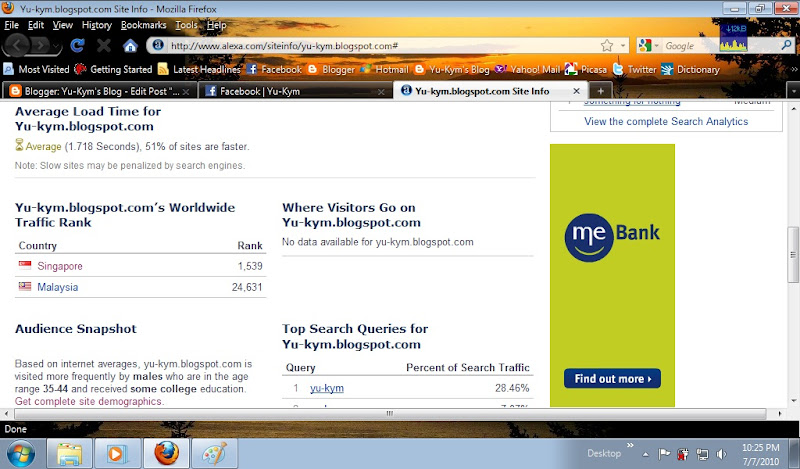800x469 pixels.
Task: Open the Getting Started bookmark
Action: (113, 69)
